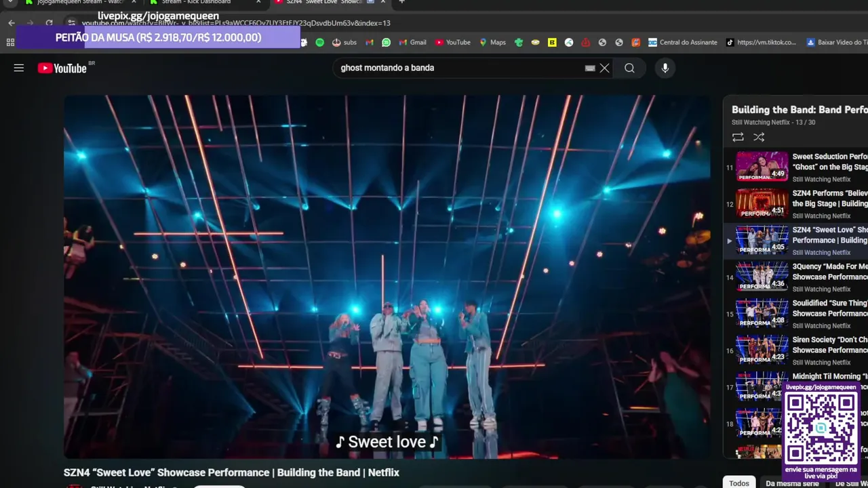Toggle playlist loop
The height and width of the screenshot is (488, 868).
[738, 137]
